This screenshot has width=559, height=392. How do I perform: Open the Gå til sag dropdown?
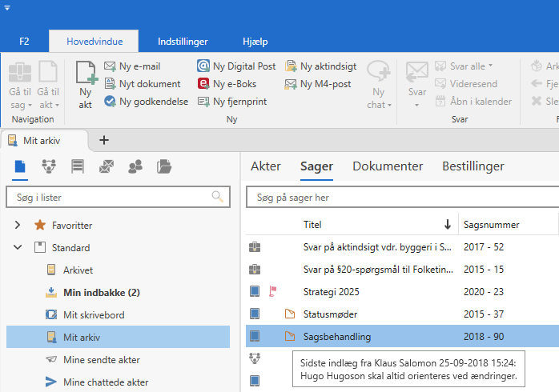[19, 105]
